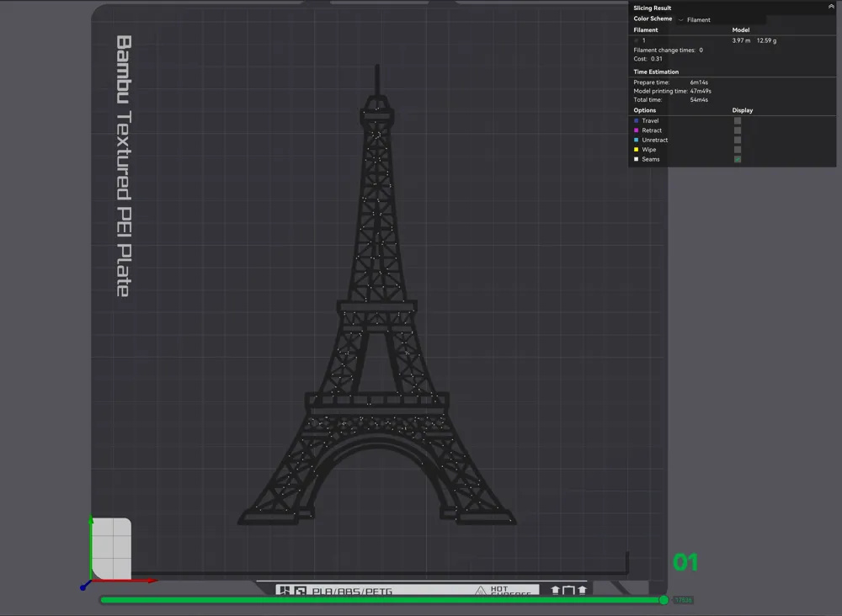The height and width of the screenshot is (616, 842).
Task: Click the Seams option label
Action: tap(651, 159)
